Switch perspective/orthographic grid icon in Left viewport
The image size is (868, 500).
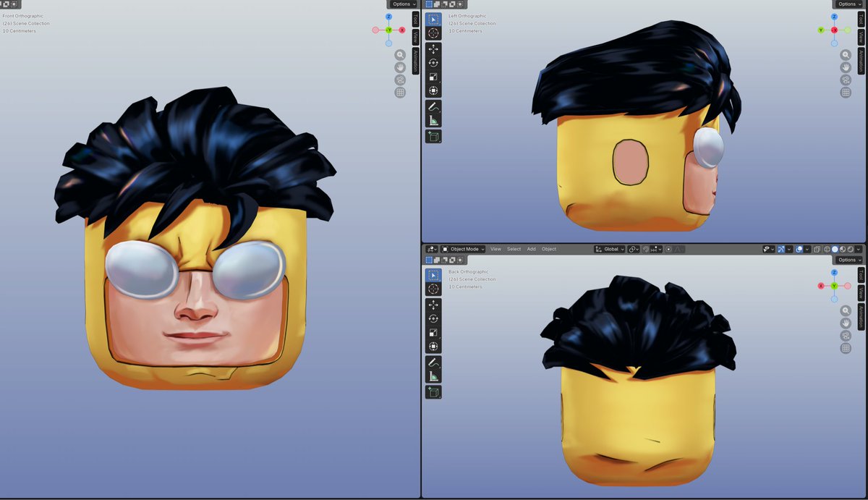tap(846, 93)
